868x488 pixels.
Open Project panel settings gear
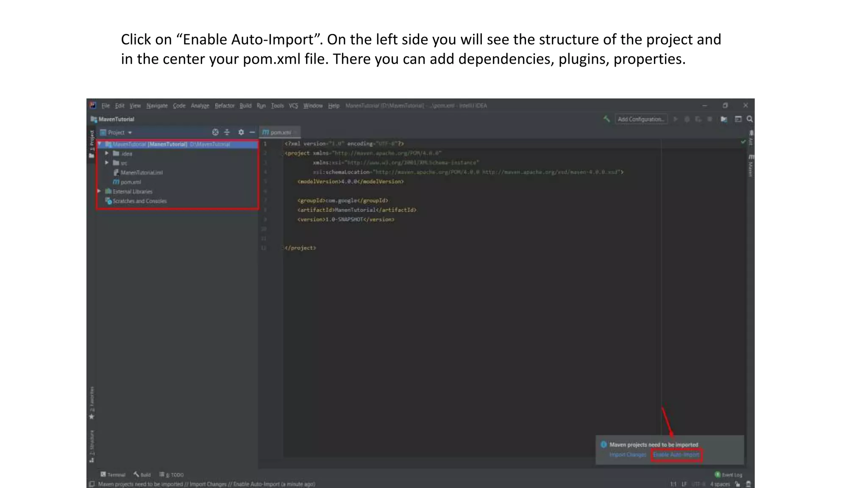(241, 132)
